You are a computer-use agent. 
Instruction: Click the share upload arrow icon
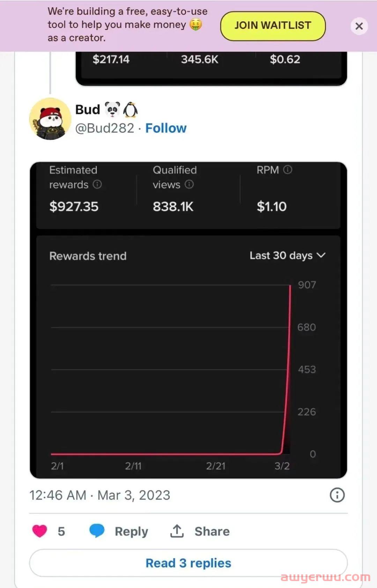click(x=177, y=531)
